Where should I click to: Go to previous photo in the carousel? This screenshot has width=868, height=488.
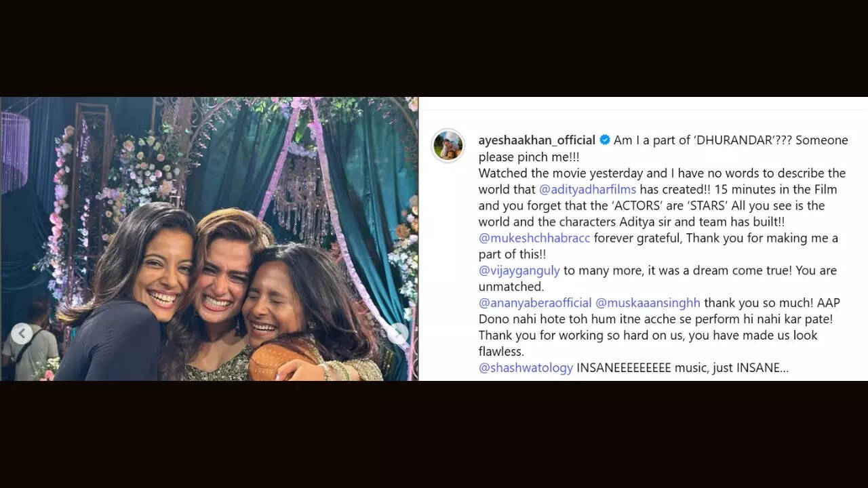[22, 333]
